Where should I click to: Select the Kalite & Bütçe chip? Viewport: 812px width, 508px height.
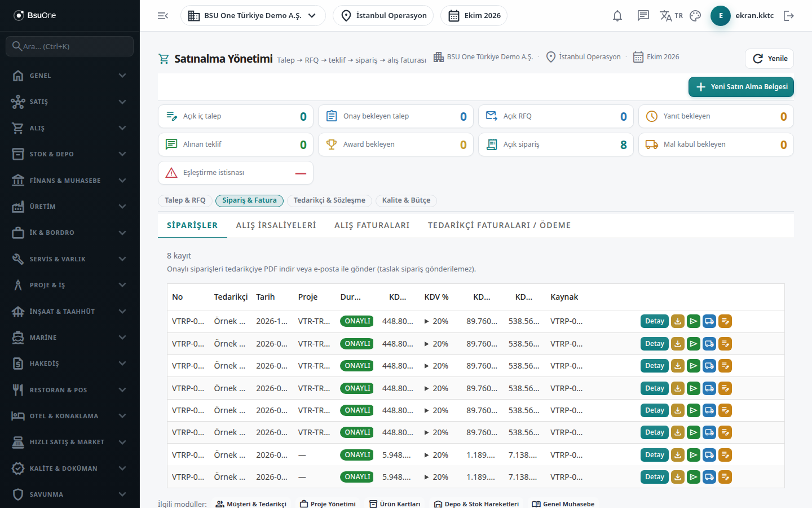(x=406, y=200)
